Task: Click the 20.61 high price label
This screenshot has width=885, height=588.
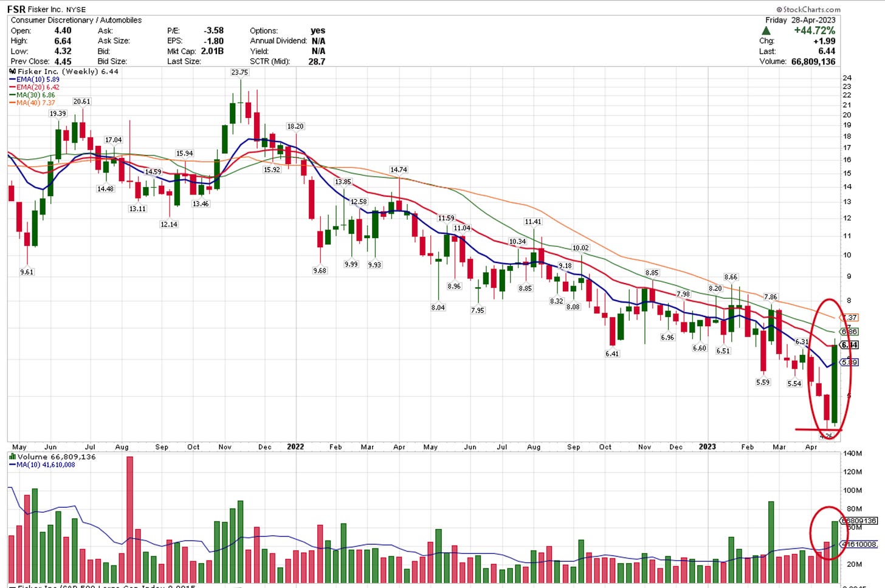Action: (81, 101)
